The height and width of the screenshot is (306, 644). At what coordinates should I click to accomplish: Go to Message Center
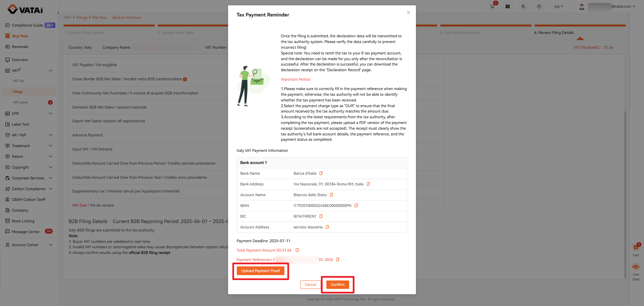click(25, 232)
